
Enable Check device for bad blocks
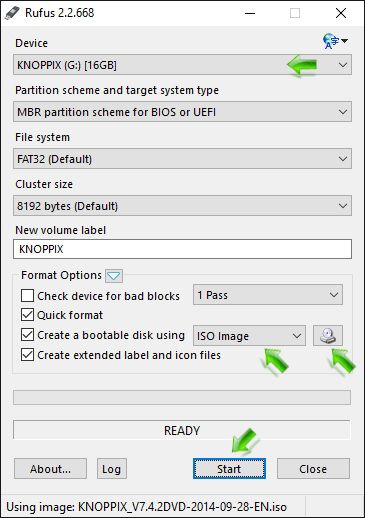point(27,296)
